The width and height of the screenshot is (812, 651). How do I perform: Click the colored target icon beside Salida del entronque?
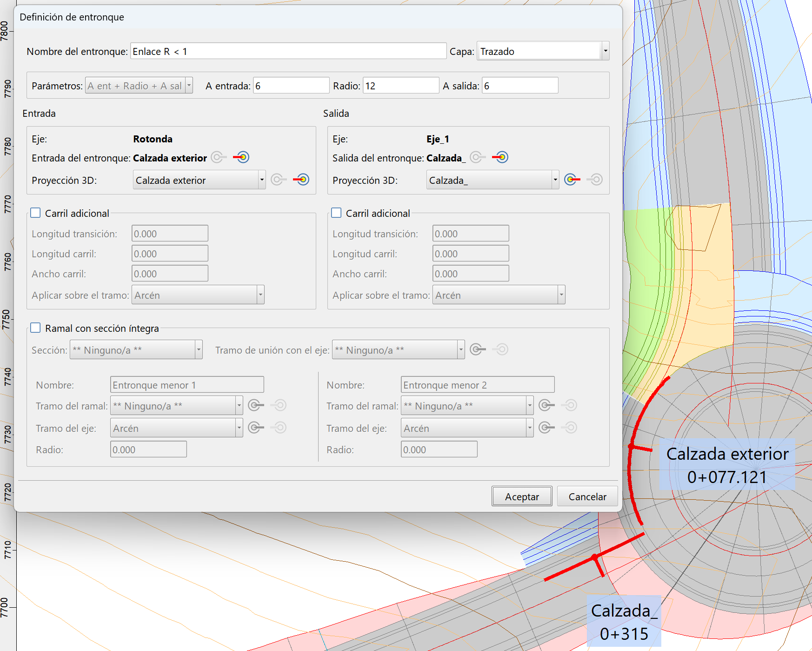(x=500, y=157)
